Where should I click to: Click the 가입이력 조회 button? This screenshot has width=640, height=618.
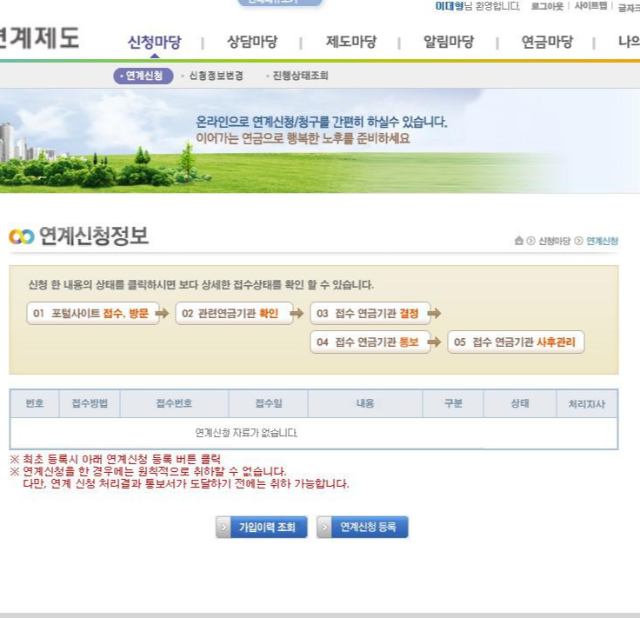[262, 527]
